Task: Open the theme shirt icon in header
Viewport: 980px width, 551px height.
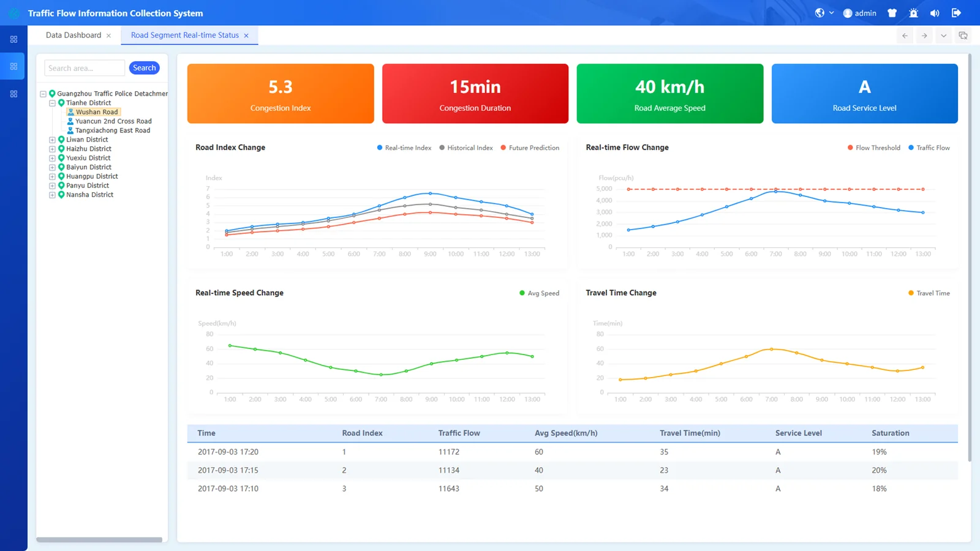Action: pyautogui.click(x=892, y=13)
